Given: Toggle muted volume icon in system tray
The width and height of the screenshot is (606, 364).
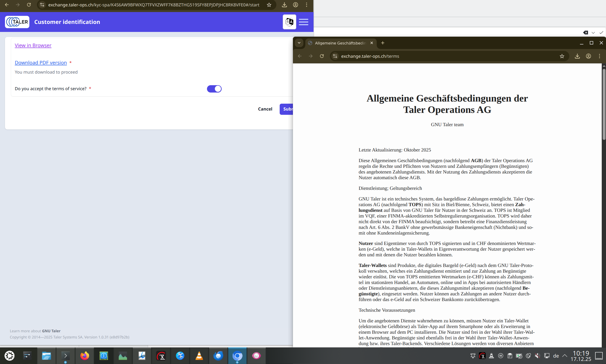Looking at the screenshot, I should [537, 355].
